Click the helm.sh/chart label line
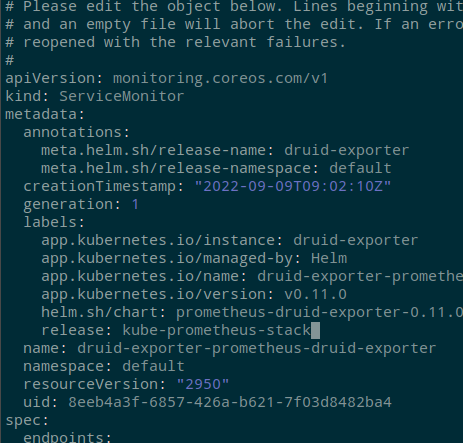Image resolution: width=463 pixels, height=443 pixels. pos(252,312)
